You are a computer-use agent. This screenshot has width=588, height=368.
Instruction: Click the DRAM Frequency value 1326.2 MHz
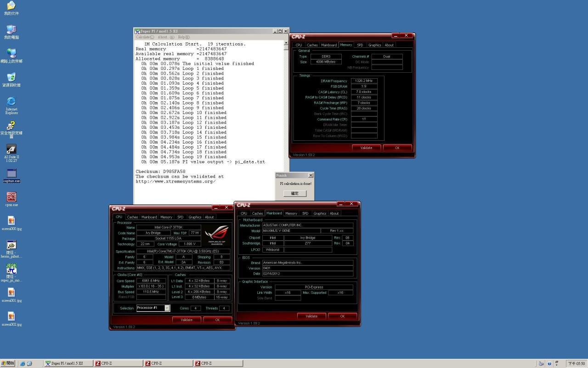pos(364,81)
